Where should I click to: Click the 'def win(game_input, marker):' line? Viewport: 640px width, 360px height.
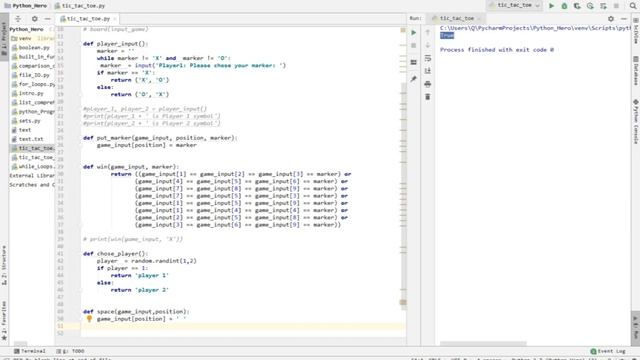(131, 167)
